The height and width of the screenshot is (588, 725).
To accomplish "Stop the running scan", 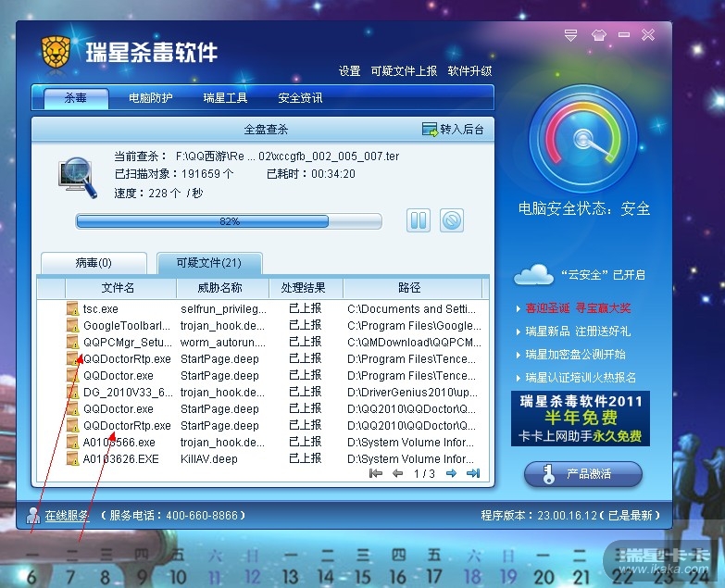I will [x=452, y=220].
